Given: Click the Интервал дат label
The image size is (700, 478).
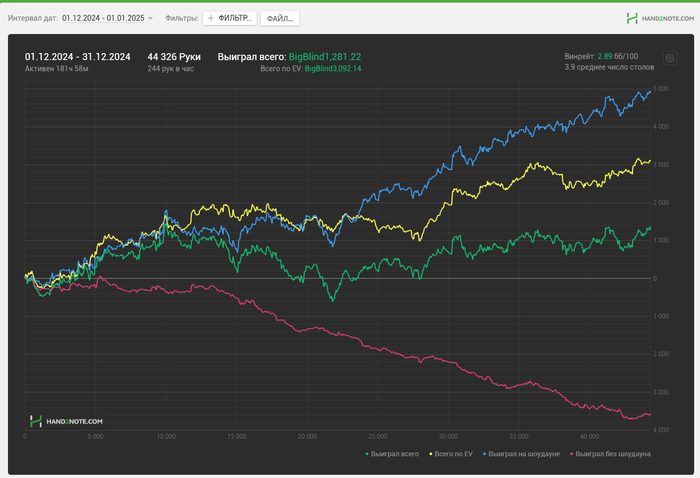Looking at the screenshot, I should 33,18.
